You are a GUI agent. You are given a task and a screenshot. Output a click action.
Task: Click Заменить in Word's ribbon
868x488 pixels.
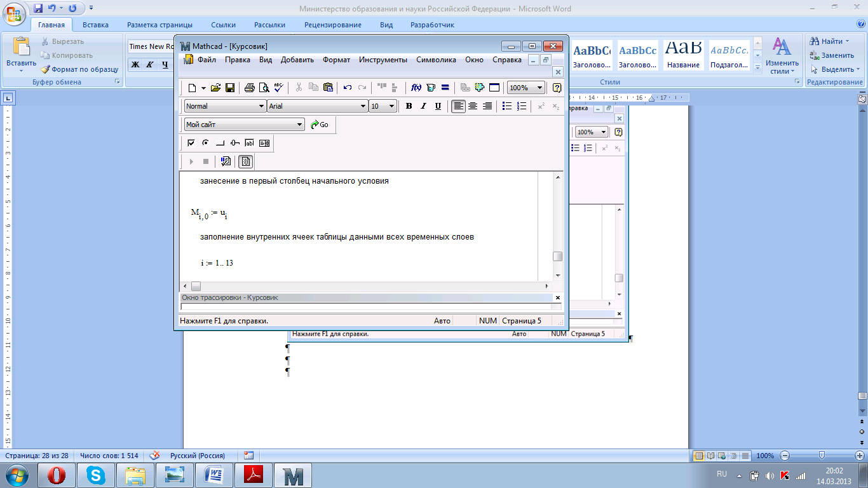832,55
